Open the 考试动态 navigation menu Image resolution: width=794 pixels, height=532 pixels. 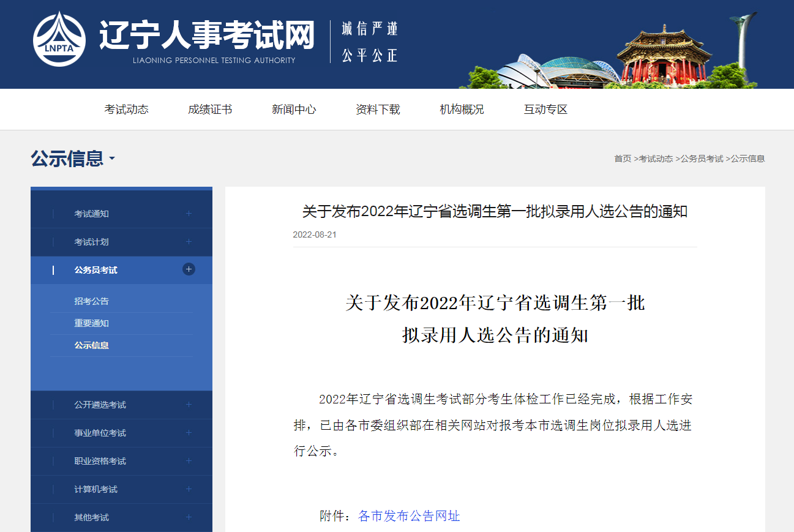click(x=126, y=110)
